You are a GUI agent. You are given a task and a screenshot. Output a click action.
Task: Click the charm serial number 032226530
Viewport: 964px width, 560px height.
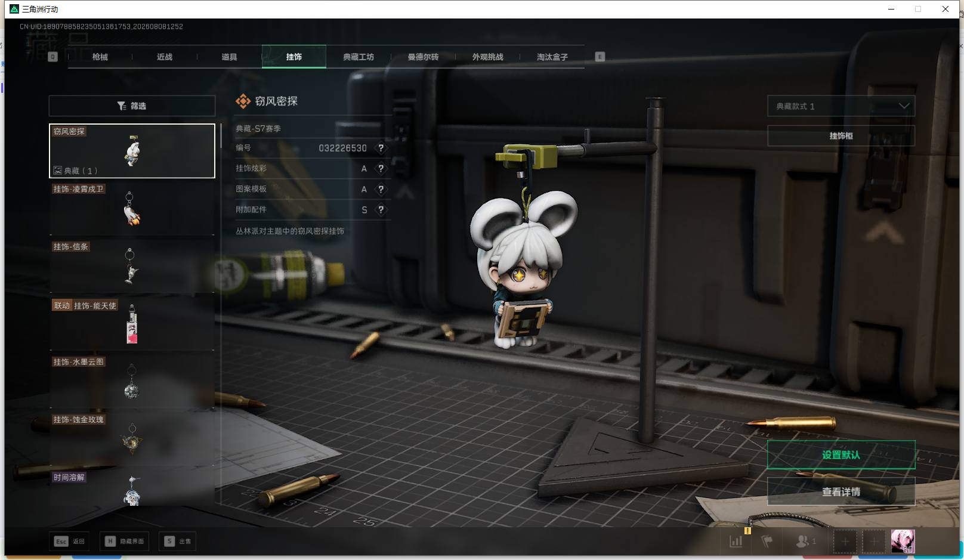coord(342,148)
